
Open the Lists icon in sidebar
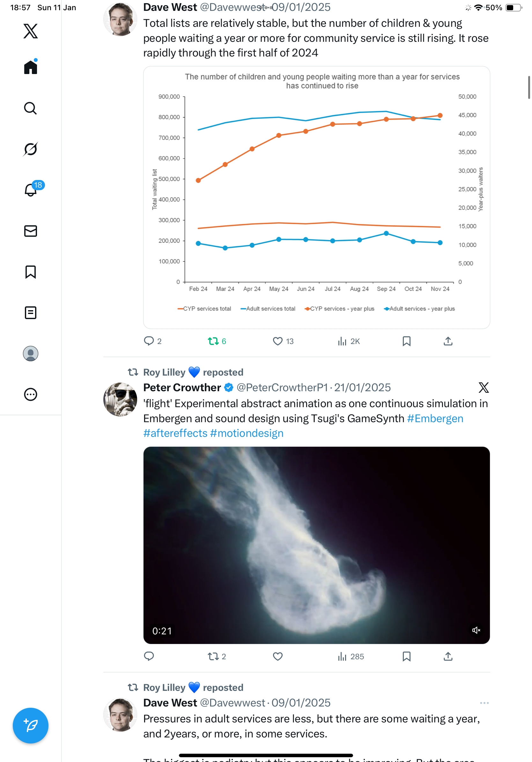(x=31, y=313)
